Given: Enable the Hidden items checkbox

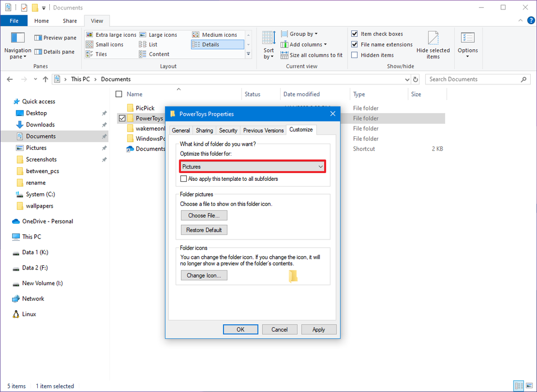Looking at the screenshot, I should click(x=355, y=55).
